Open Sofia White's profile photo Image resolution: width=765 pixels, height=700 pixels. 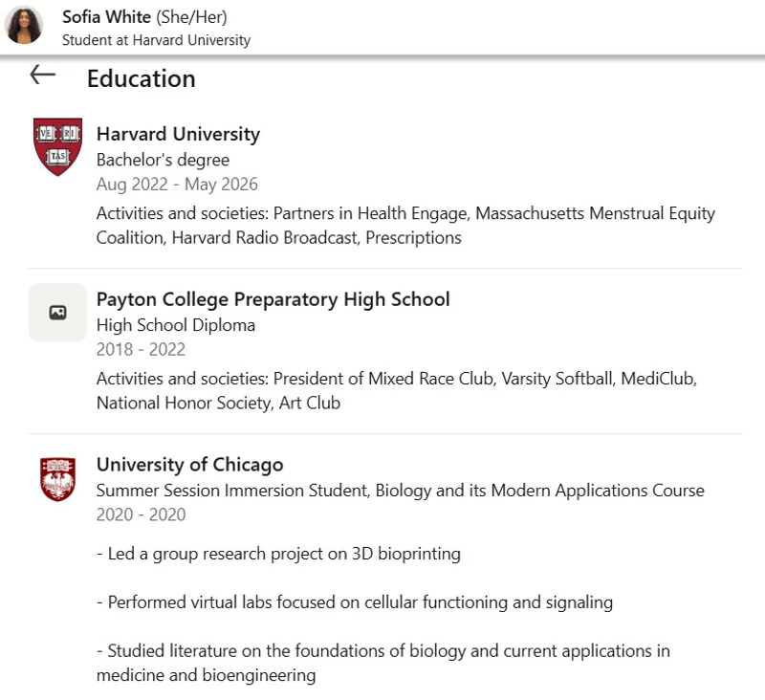23,25
